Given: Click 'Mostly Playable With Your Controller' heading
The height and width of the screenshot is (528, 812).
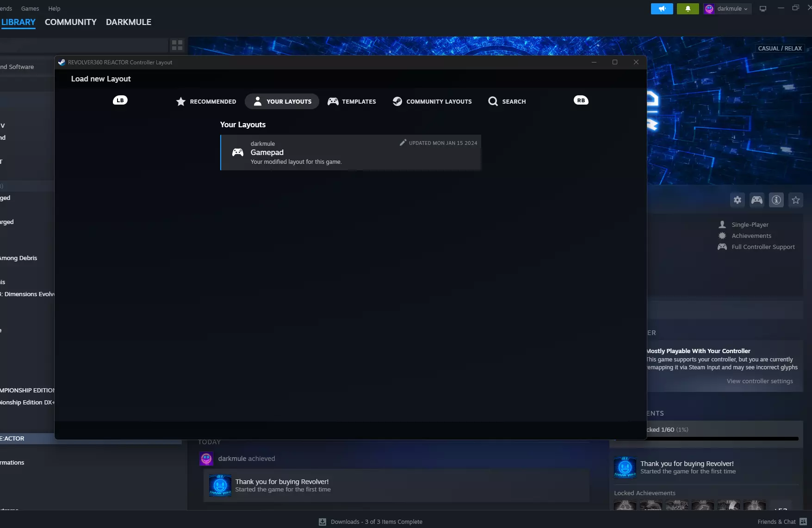Looking at the screenshot, I should tap(699, 351).
